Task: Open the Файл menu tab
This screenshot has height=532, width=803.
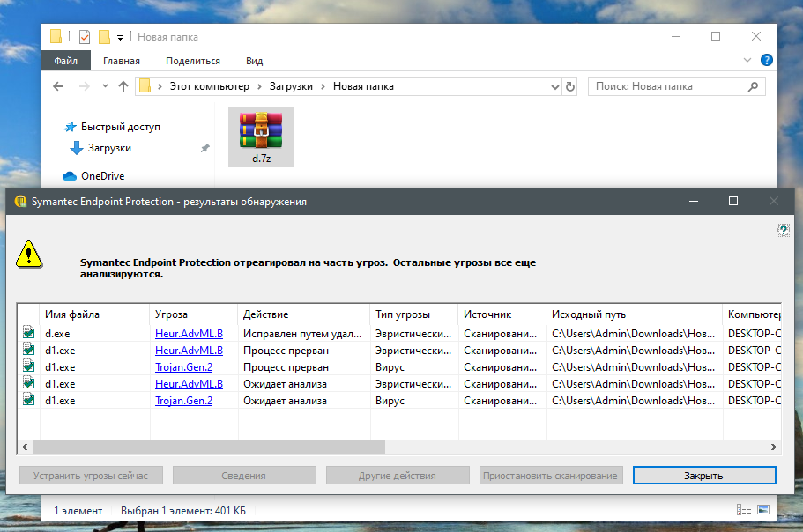Action: click(66, 61)
